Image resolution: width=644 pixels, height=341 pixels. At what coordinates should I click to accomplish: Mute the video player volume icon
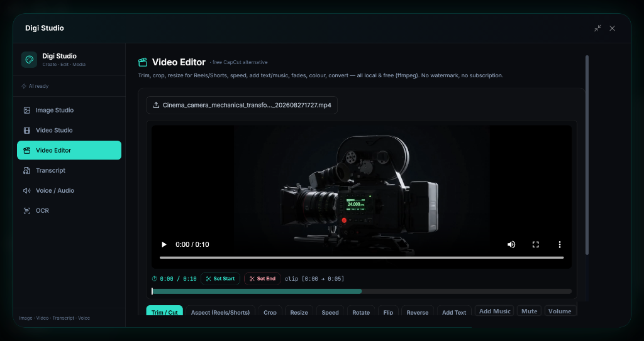coord(511,244)
